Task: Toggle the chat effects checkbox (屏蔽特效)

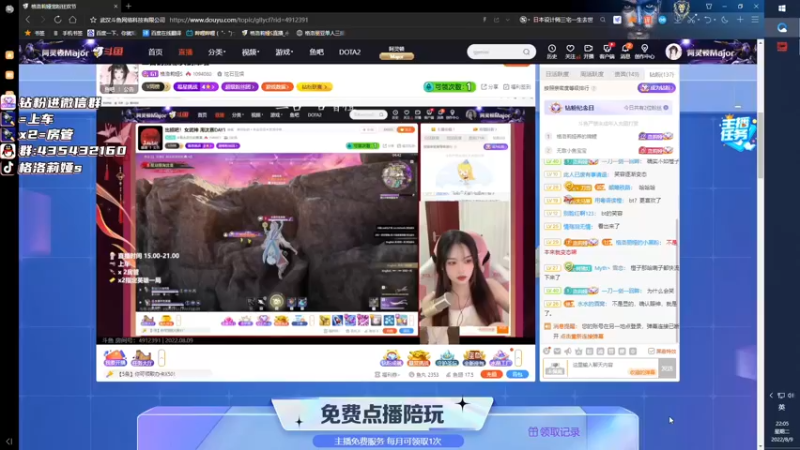Action: pos(651,352)
